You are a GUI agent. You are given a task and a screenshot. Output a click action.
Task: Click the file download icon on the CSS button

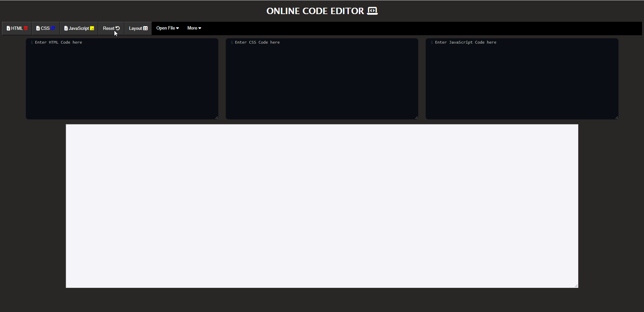pyautogui.click(x=38, y=28)
